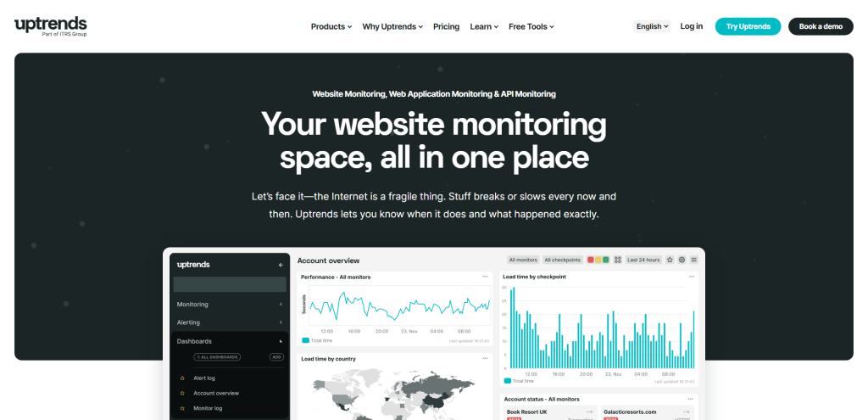Expand the Alerting section in sidebar

pos(230,322)
